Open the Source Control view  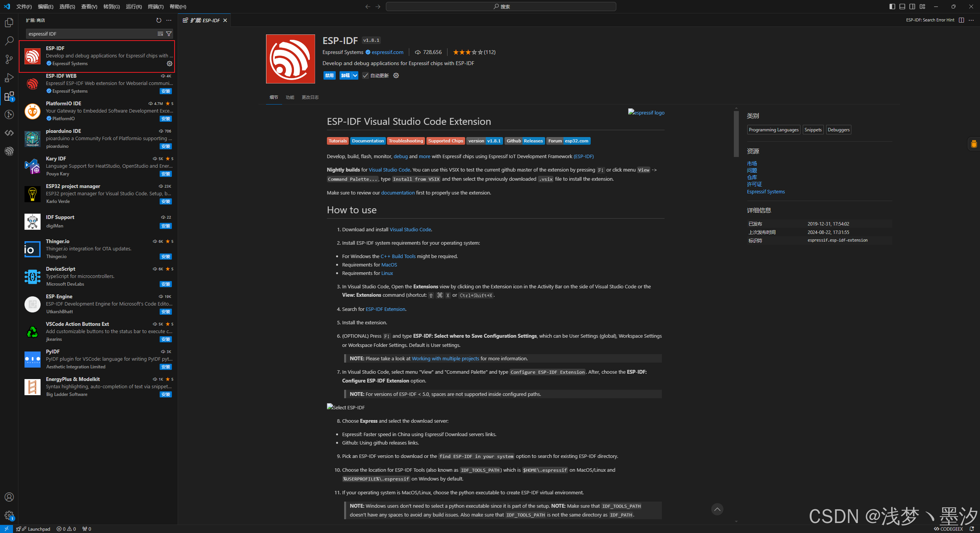(x=9, y=59)
